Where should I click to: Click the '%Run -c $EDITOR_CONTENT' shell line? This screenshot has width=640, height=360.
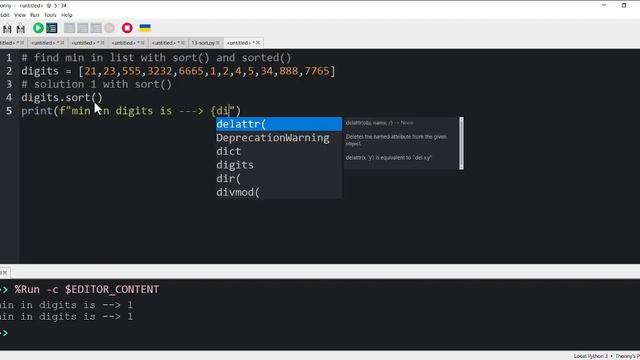87,289
